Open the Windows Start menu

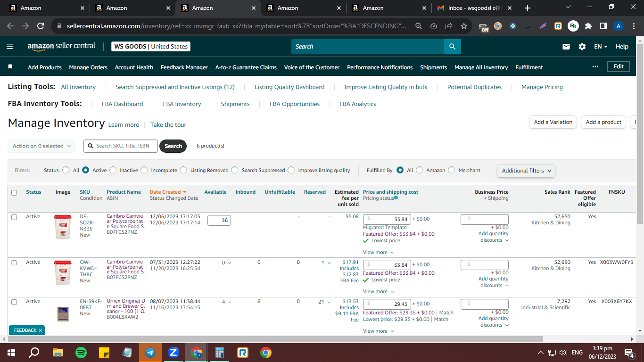[x=11, y=352]
